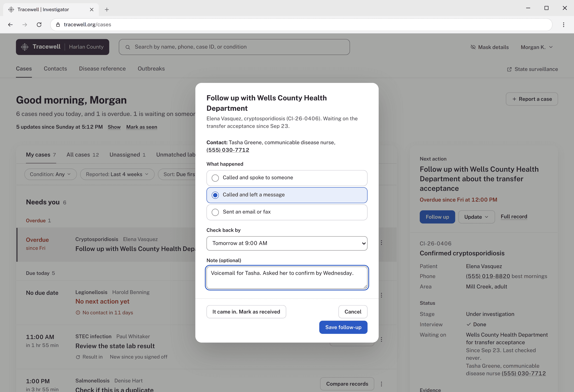Open more options for Harold Benning row
This screenshot has height=392, width=574.
[x=381, y=295]
